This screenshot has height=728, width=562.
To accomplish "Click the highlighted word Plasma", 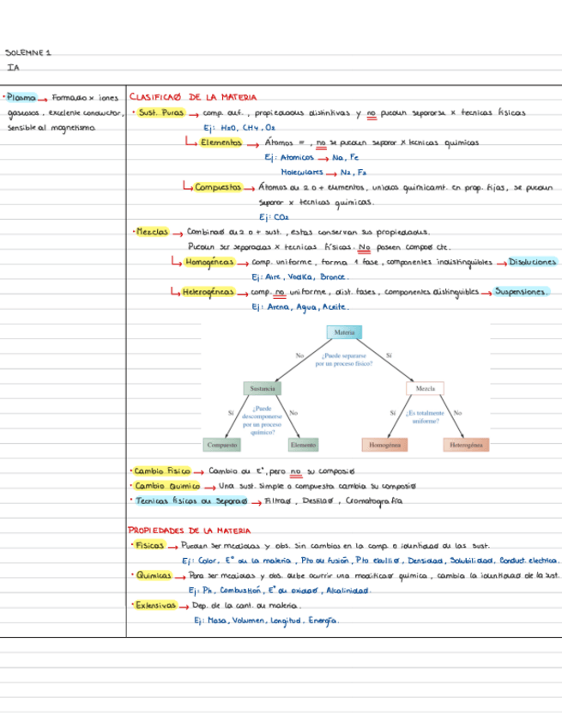I will (x=21, y=98).
